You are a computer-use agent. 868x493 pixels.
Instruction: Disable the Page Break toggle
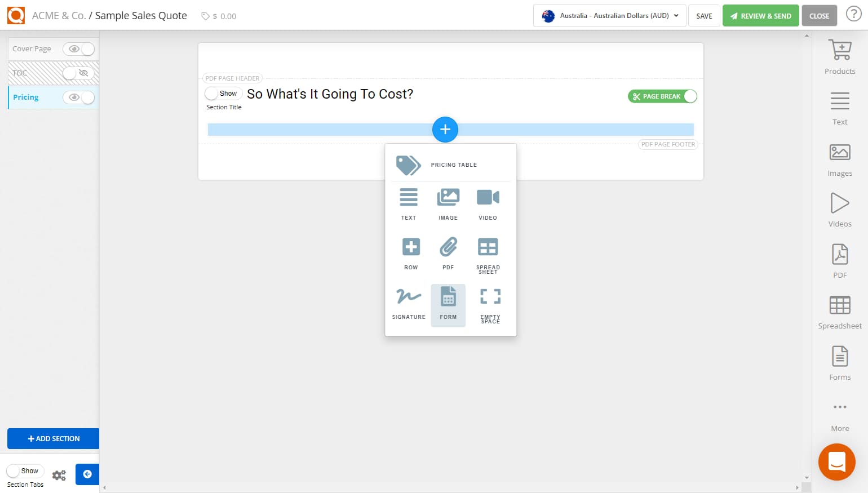pos(689,96)
